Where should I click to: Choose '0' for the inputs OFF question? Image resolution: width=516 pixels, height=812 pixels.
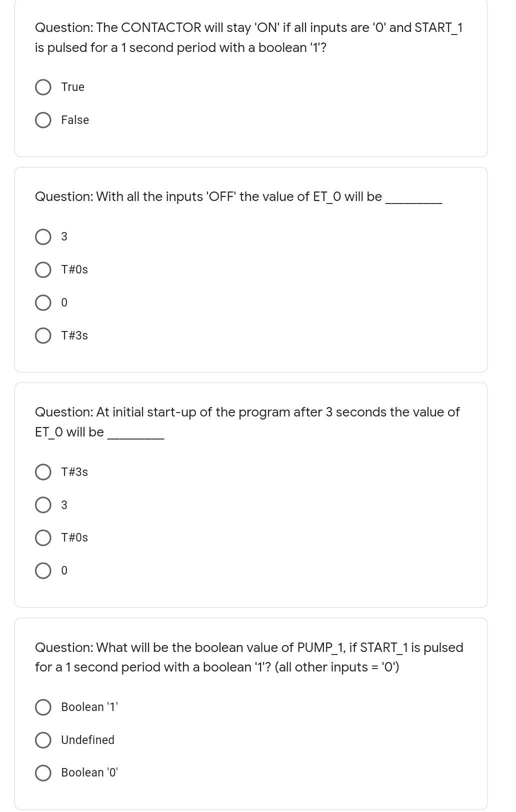(43, 302)
